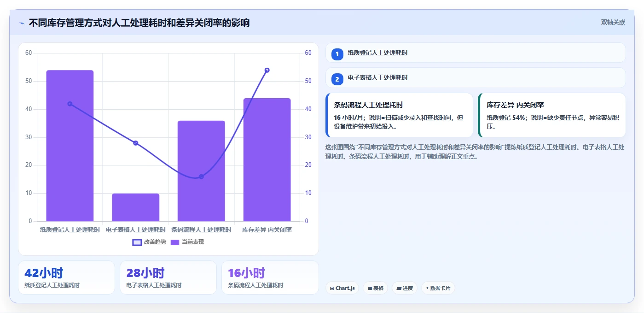The width and height of the screenshot is (644, 313).
Task: Click the 库存差异 内关闭率 bar
Action: [x=267, y=159]
